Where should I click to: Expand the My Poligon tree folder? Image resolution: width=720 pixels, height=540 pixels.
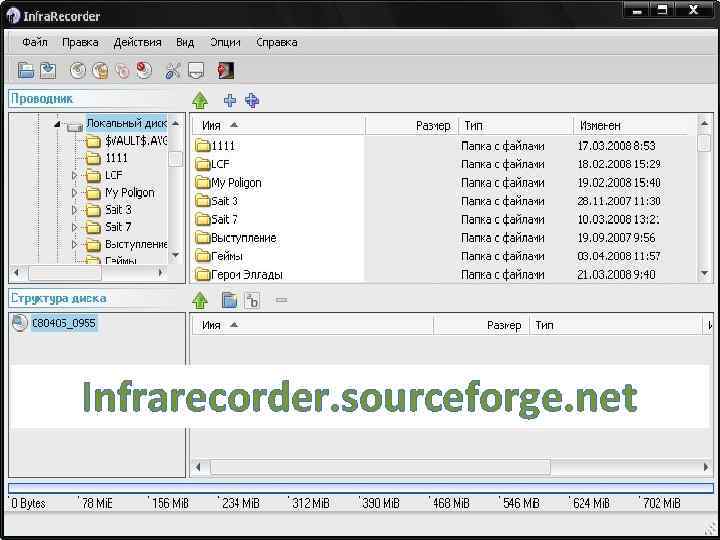point(74,193)
